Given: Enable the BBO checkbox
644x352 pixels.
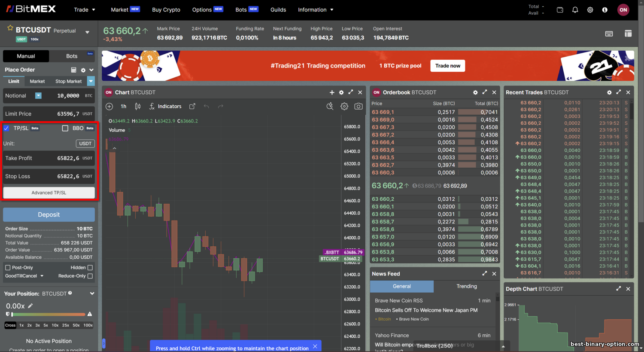Looking at the screenshot, I should coord(65,128).
